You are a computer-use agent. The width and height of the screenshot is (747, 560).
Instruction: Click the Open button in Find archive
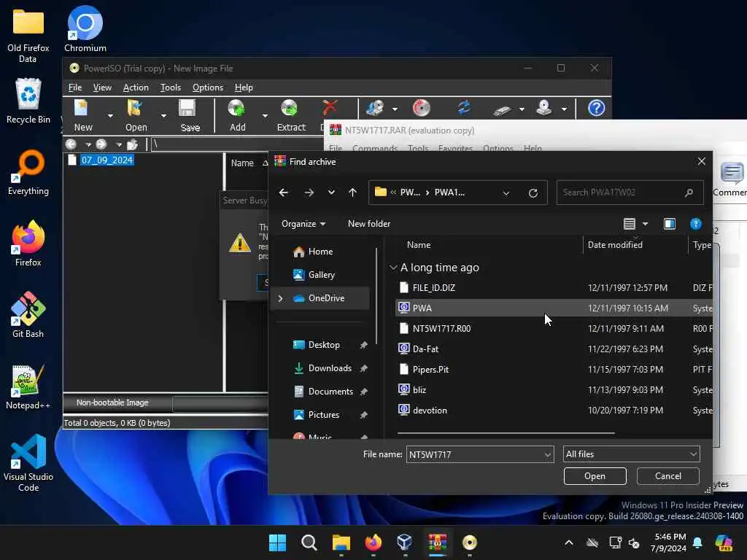[x=595, y=476]
